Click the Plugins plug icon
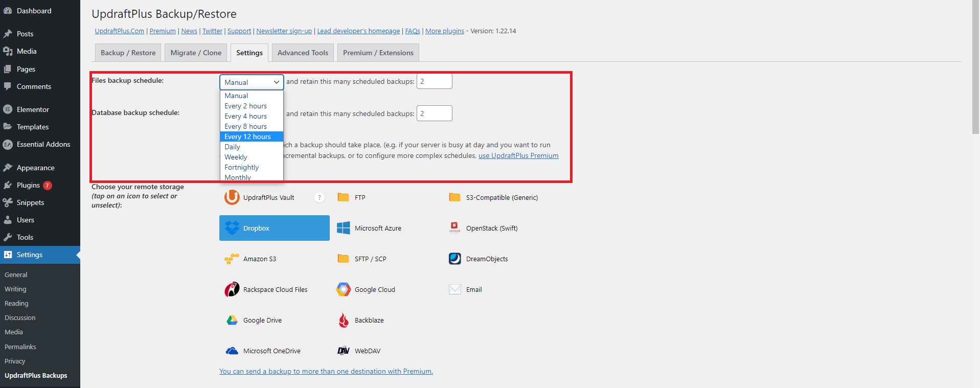 pyautogui.click(x=8, y=185)
